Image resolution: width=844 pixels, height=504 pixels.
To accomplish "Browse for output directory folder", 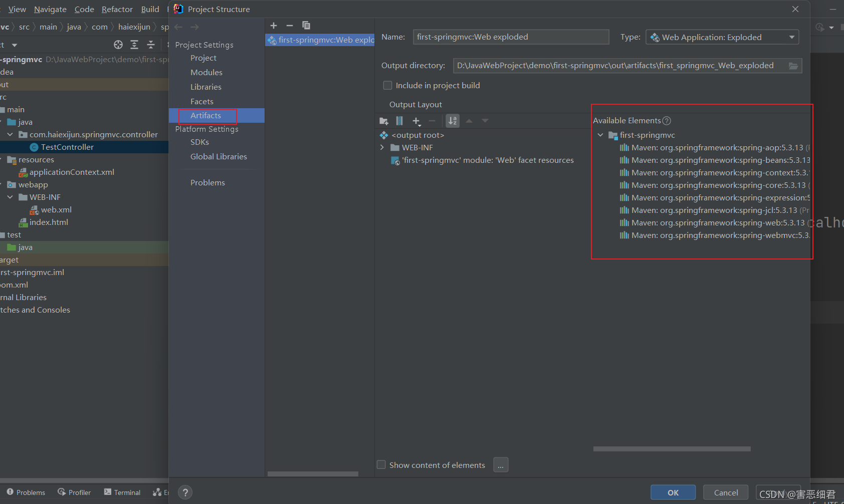I will coord(793,66).
